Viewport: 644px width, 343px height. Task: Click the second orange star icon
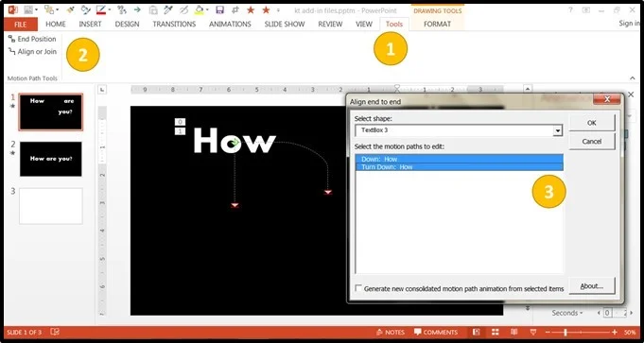pos(266,9)
